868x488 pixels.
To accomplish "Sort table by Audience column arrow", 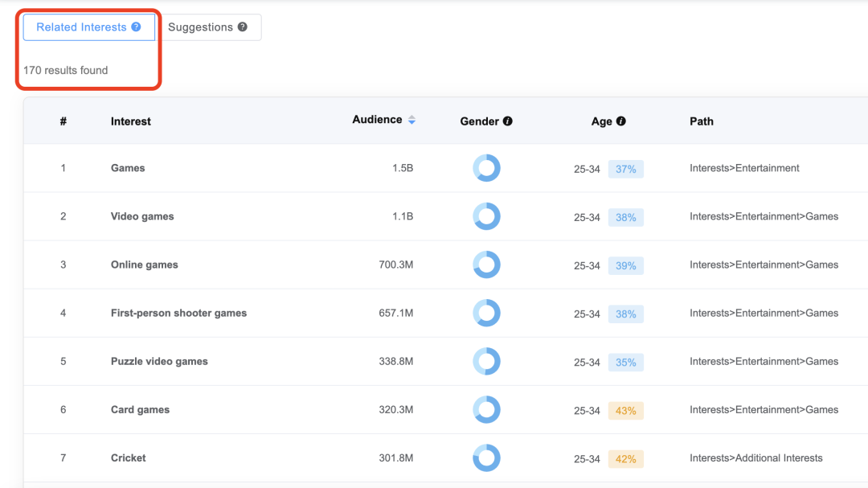I will coord(411,120).
